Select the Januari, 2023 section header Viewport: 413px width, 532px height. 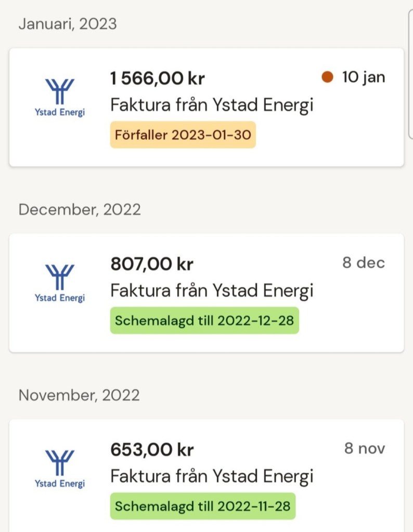tap(68, 24)
